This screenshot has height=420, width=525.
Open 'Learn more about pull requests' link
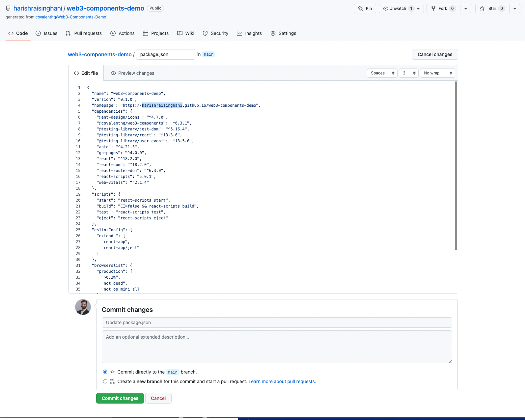(282, 381)
